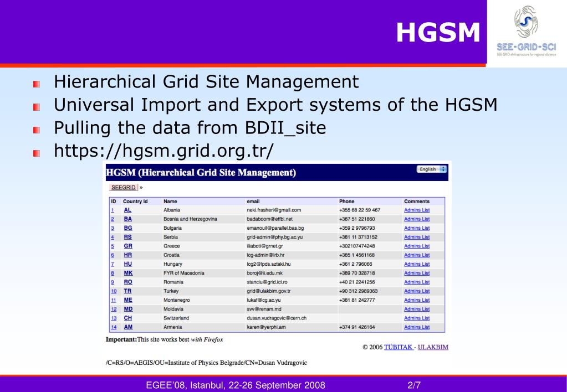Click the Phone column header
Screen dimensions: 567x392
(346, 202)
